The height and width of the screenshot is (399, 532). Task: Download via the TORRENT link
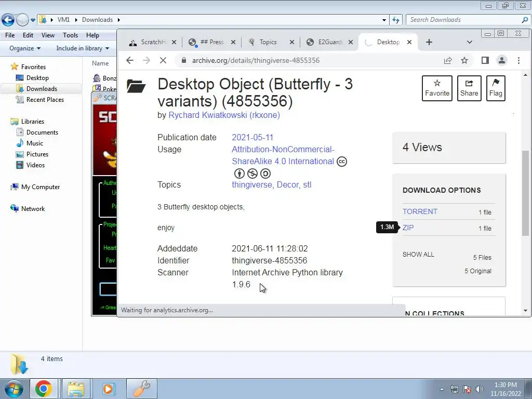pos(420,212)
